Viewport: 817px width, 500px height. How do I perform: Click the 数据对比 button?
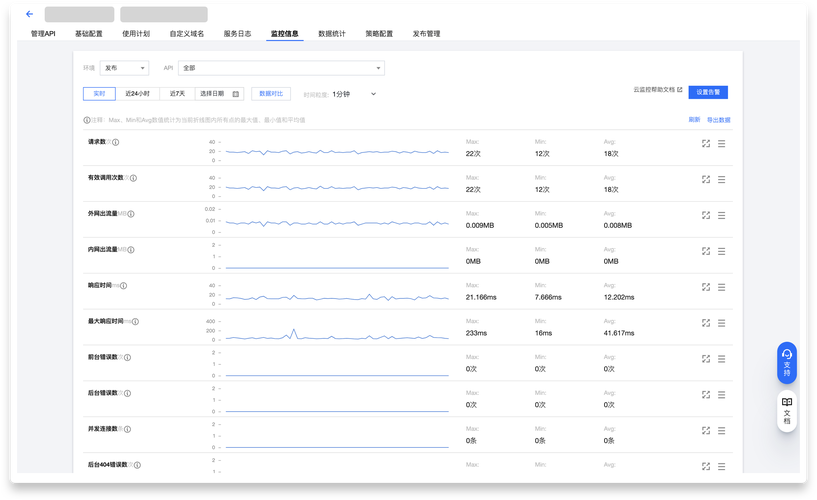point(271,94)
